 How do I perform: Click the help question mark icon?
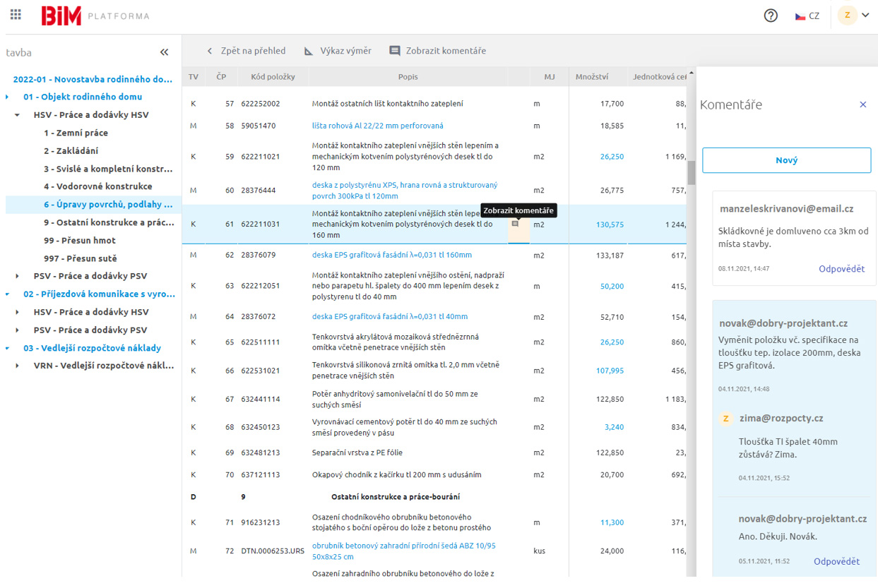click(x=771, y=16)
